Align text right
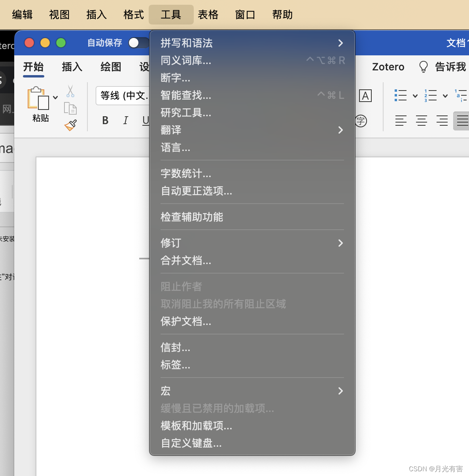Screen dimensions: 469x476 coord(442,121)
